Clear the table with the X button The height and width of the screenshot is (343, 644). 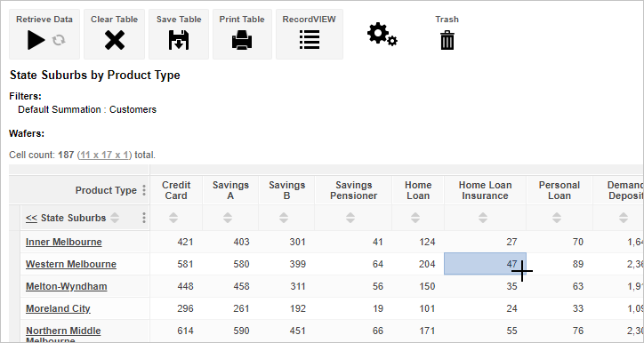click(x=114, y=41)
